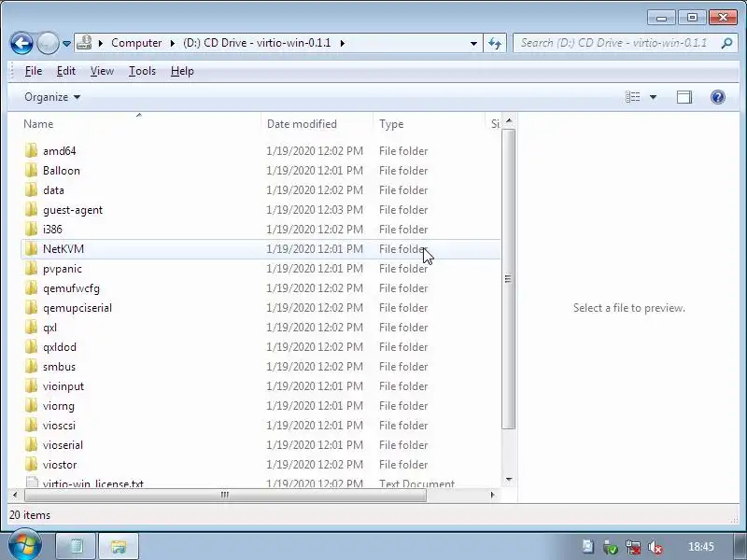Toggle the preview pane button
747x560 pixels.
coord(684,97)
